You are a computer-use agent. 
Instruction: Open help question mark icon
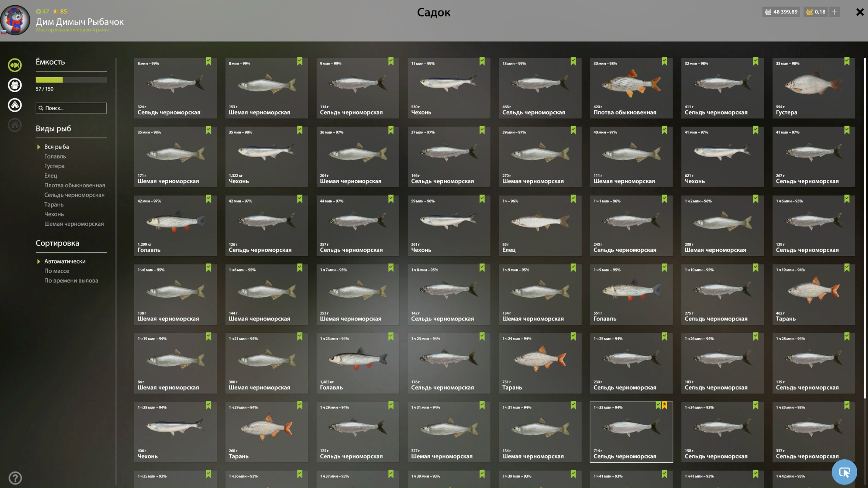click(15, 478)
